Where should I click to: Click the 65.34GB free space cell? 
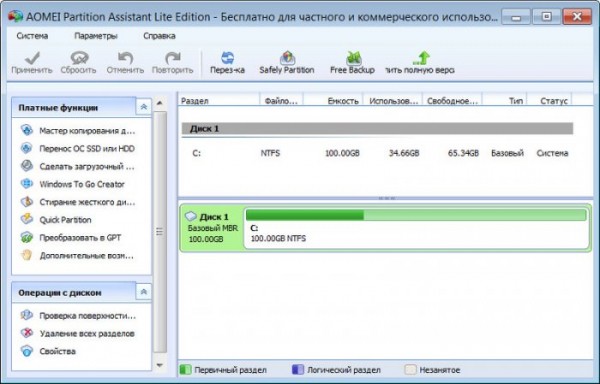point(463,153)
